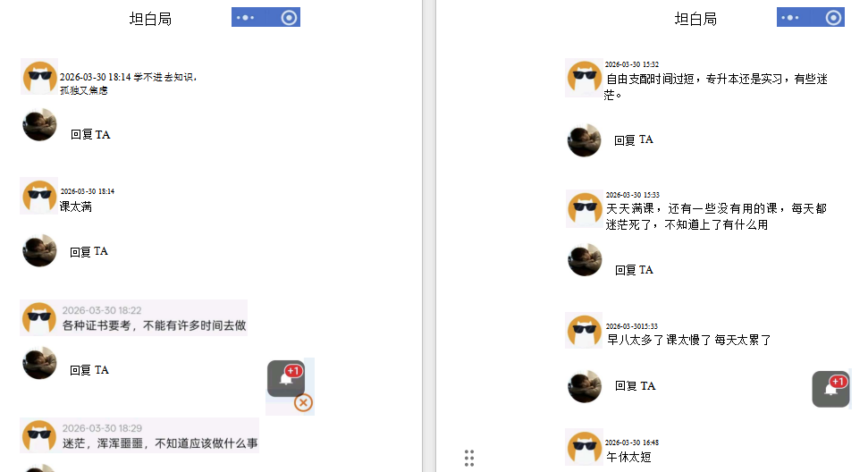Click 回复 TA under the 自由支配时间过短 post

pyautogui.click(x=634, y=140)
